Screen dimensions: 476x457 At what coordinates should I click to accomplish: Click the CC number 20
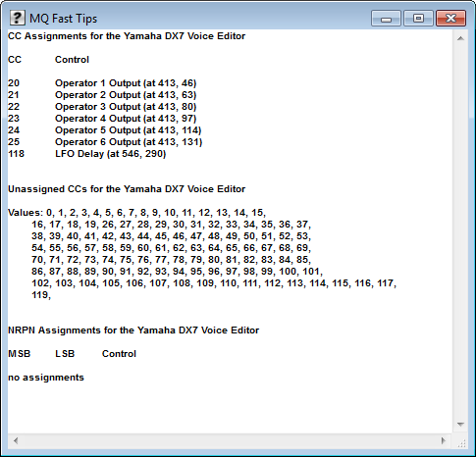(14, 83)
